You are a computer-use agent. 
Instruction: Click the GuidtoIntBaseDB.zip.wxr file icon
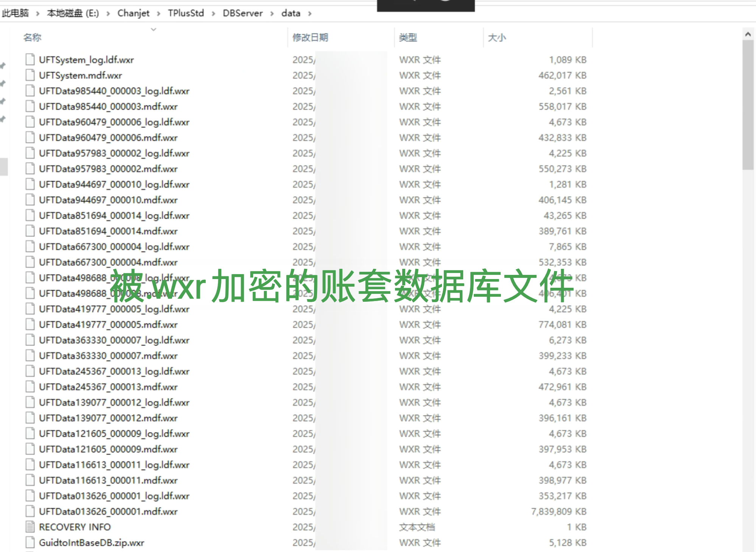(x=30, y=542)
